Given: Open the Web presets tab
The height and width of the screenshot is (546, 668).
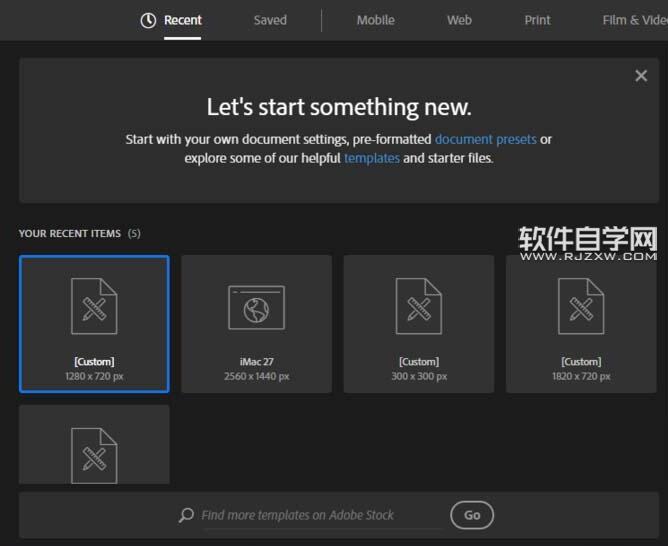Looking at the screenshot, I should 459,20.
